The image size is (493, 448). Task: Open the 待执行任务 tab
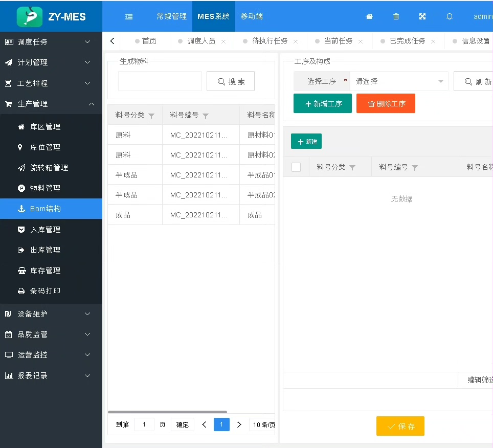pos(270,41)
